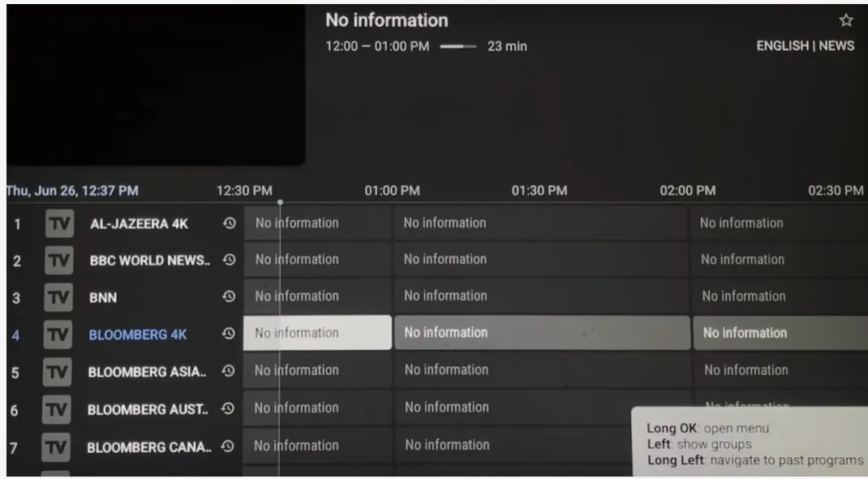Viewport: 868px width, 479px height.
Task: Select BBC WORLD NEWS 02:00 PM program cell
Action: (780, 259)
